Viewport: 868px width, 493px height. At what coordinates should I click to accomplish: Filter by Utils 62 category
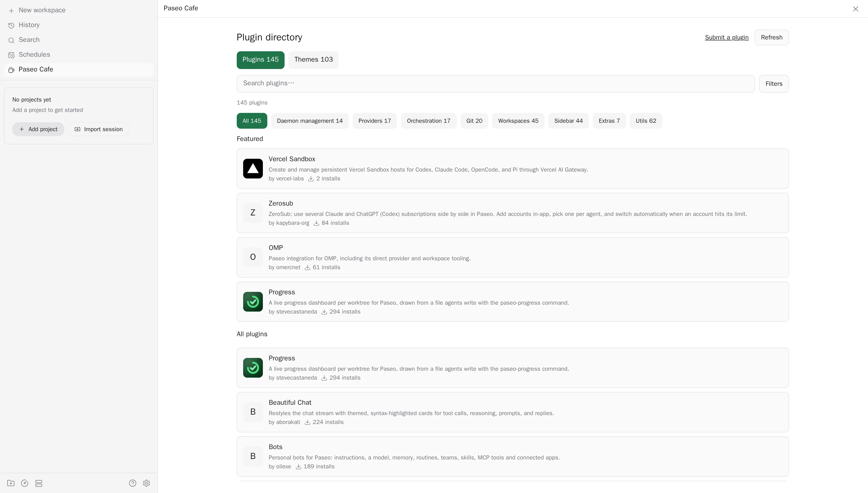click(x=646, y=121)
